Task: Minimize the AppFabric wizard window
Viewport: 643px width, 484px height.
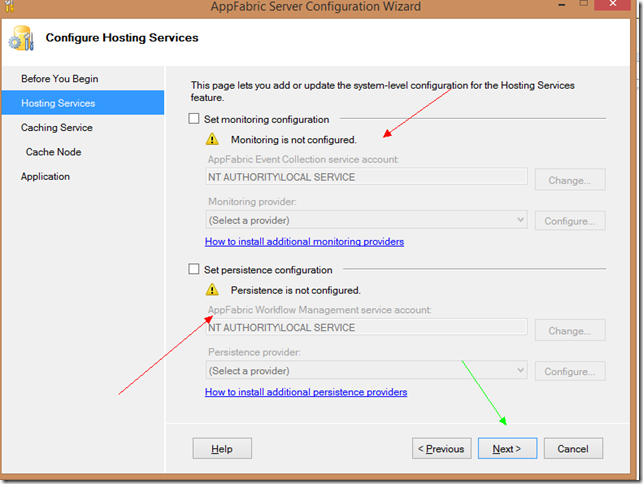Action: coord(562,4)
